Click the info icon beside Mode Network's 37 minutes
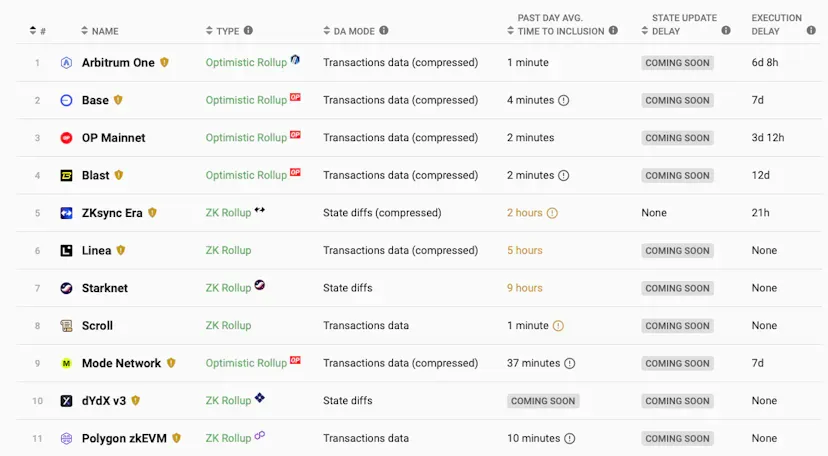 [570, 363]
